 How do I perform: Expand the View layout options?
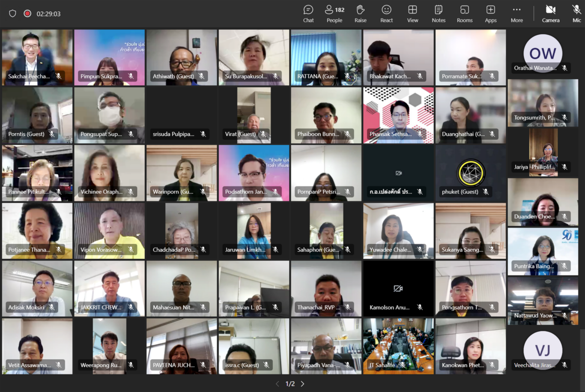(412, 14)
